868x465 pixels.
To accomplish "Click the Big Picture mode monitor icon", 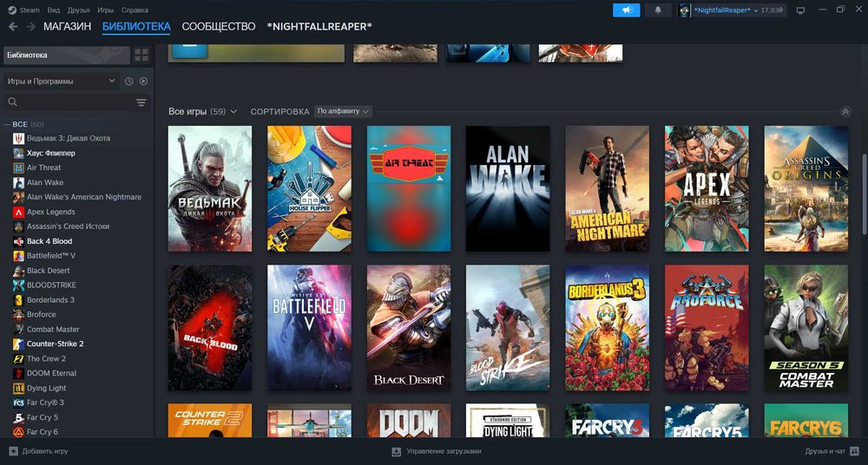I will (800, 10).
